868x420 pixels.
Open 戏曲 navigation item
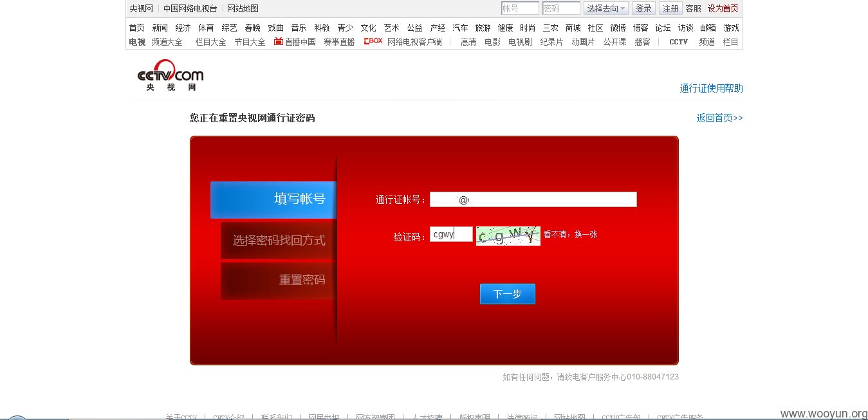pos(275,28)
